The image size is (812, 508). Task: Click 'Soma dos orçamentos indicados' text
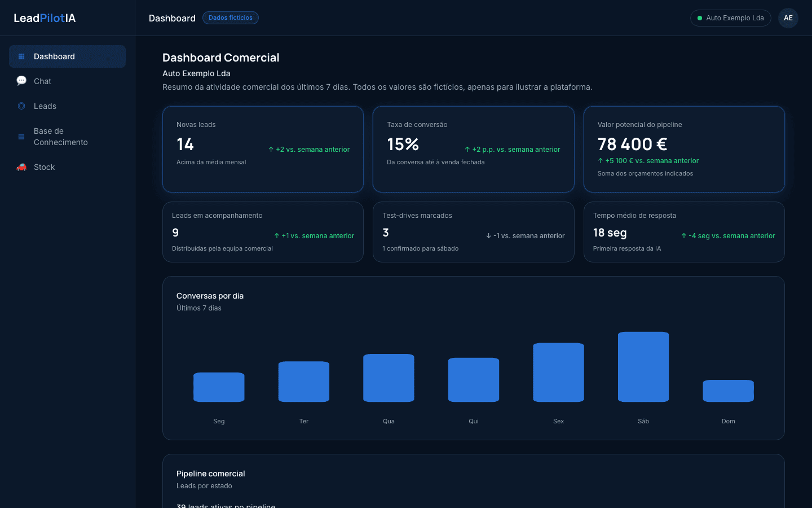(645, 173)
